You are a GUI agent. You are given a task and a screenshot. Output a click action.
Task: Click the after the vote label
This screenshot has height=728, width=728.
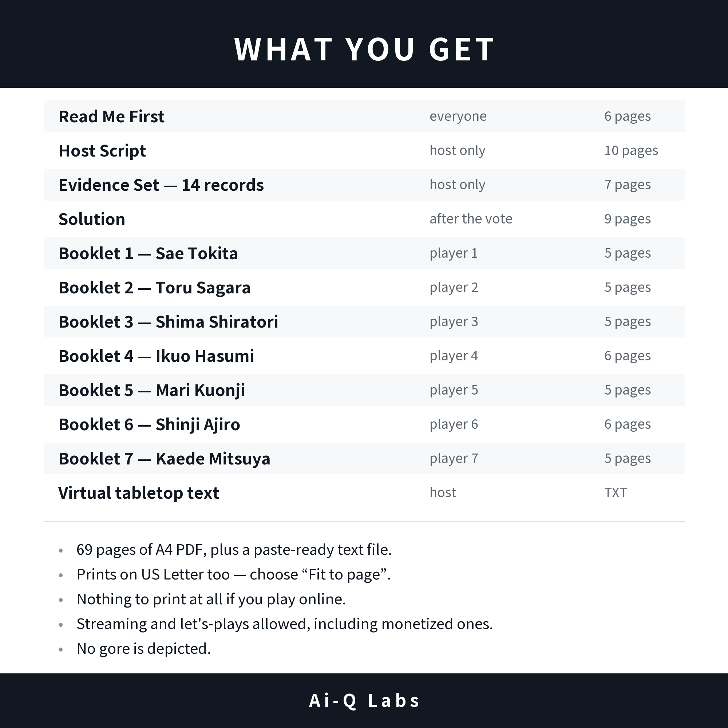[x=471, y=219]
